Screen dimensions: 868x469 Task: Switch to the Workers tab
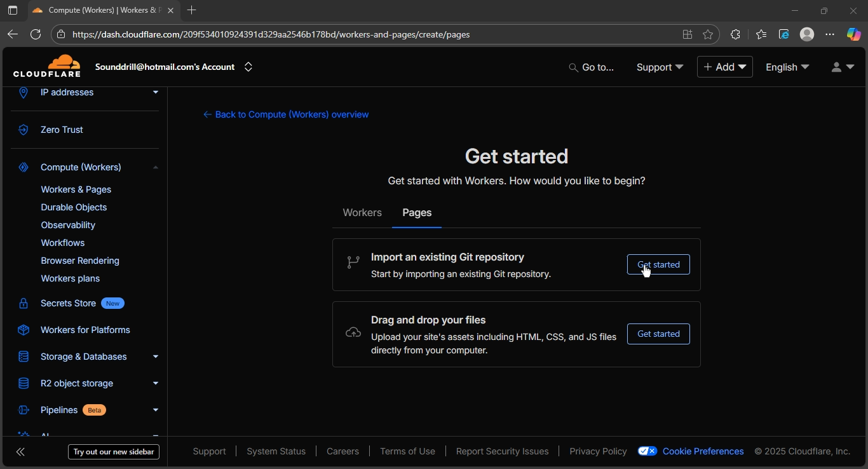pos(362,213)
